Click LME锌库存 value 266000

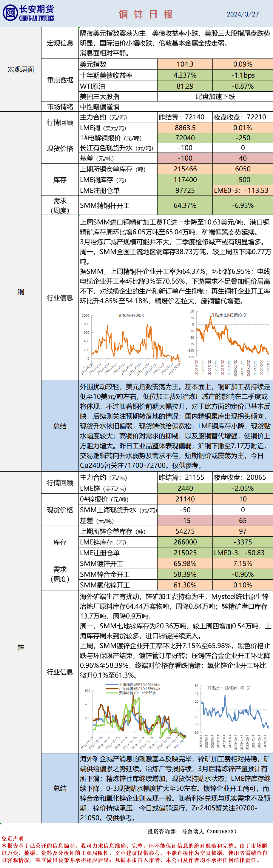[185, 542]
